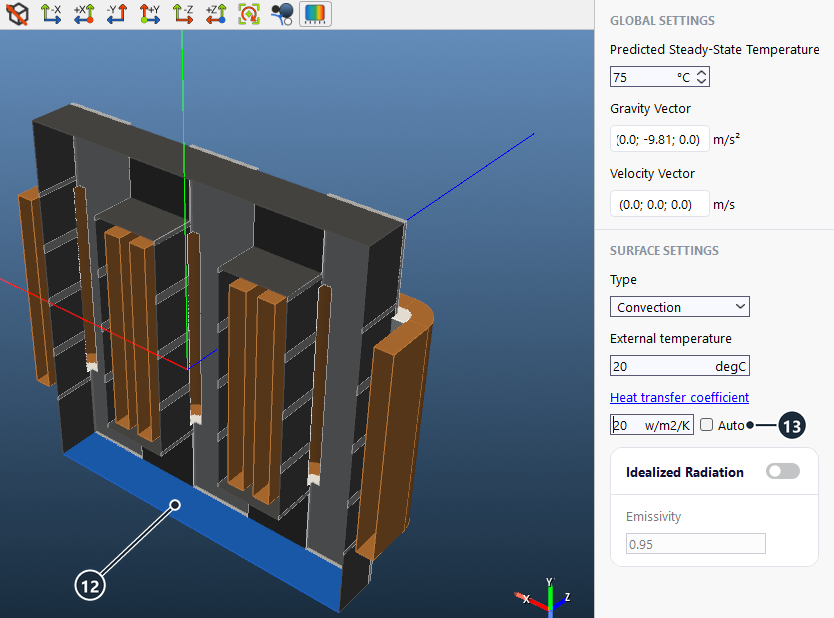Open the Heat transfer coefficient link
Screen dimensions: 834x618
pyautogui.click(x=679, y=397)
